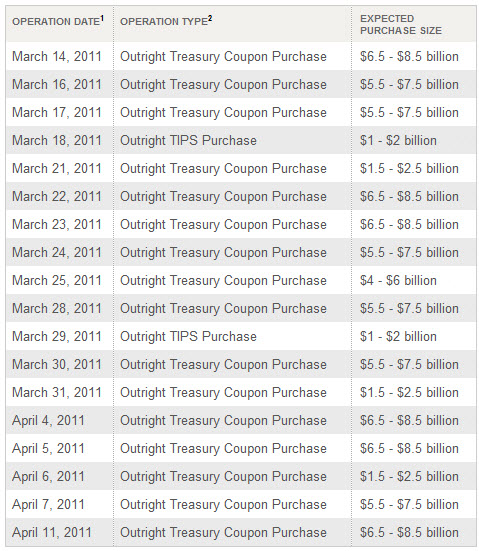Select the April 4, 2011 date cell

pos(48,420)
